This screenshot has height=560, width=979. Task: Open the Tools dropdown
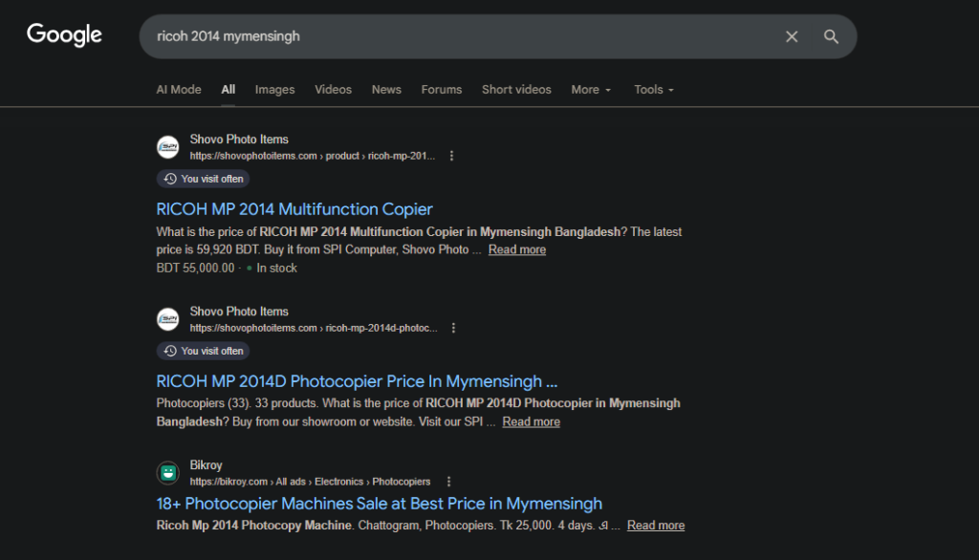(654, 90)
